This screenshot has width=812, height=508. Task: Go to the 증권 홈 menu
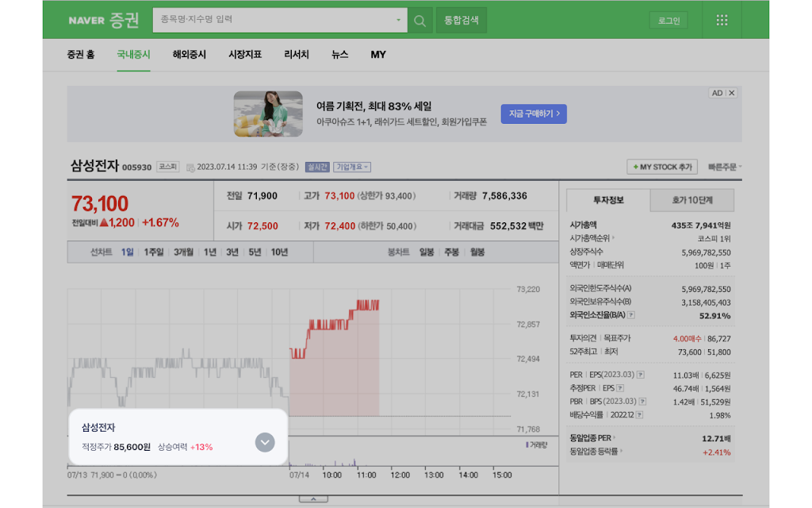(x=81, y=55)
